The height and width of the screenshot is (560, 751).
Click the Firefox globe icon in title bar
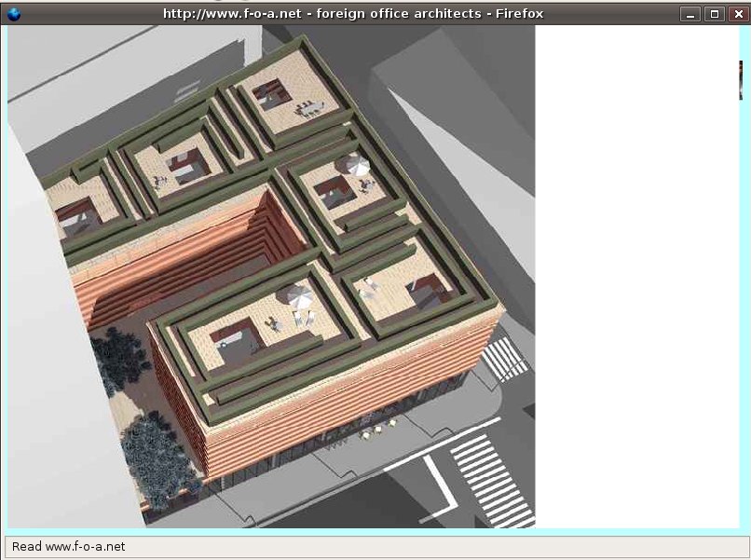coord(14,14)
